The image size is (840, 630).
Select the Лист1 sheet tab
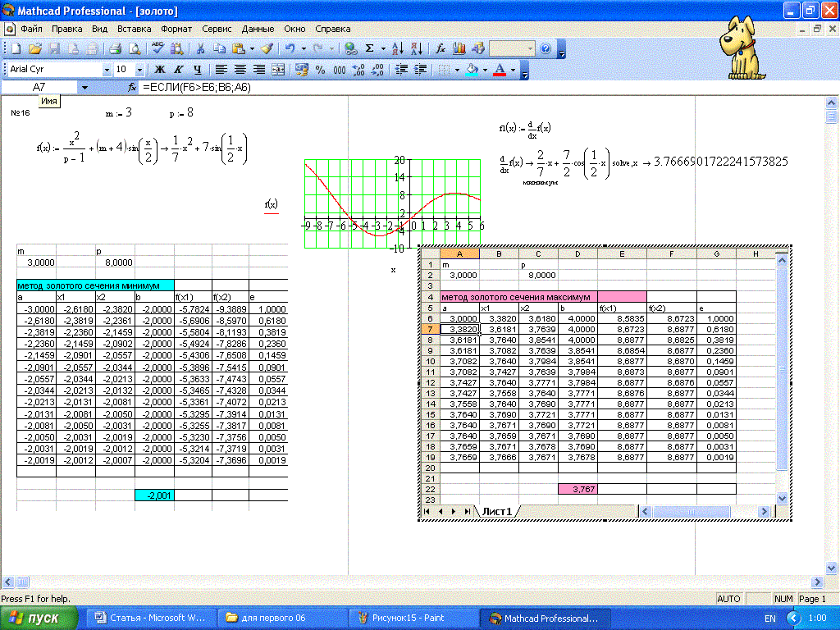pyautogui.click(x=496, y=511)
